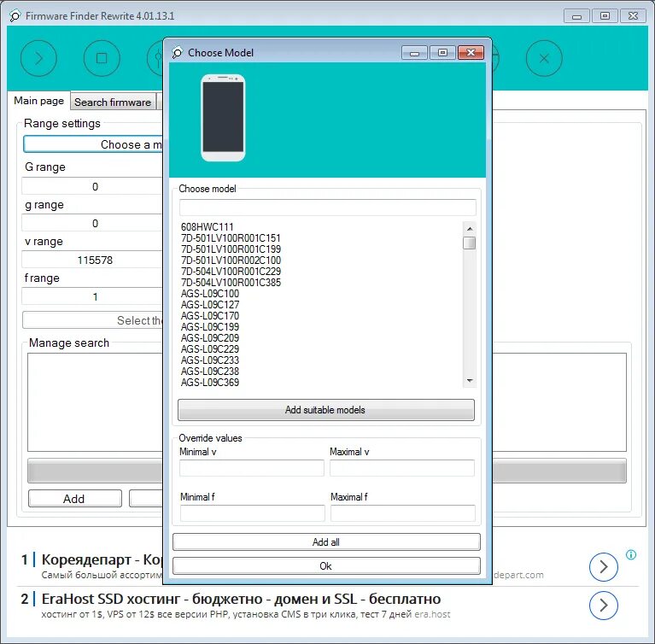This screenshot has height=644, width=655.
Task: Select model 7D-501LV100R002C100
Action: pyautogui.click(x=231, y=260)
